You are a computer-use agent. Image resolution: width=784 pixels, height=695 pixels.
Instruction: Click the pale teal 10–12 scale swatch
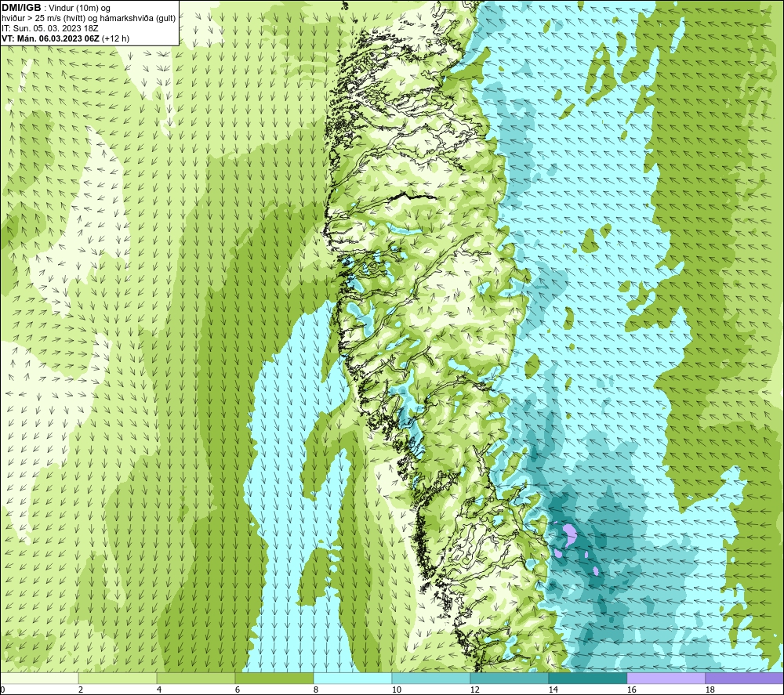point(431,678)
